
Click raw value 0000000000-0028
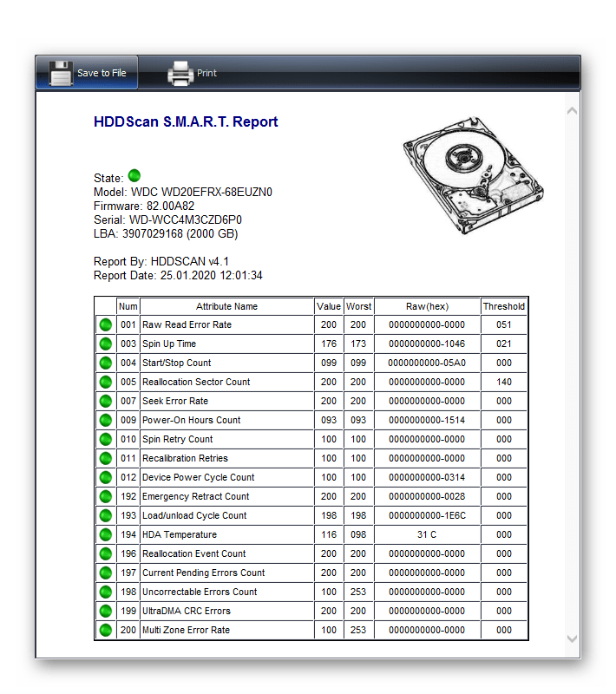[427, 496]
